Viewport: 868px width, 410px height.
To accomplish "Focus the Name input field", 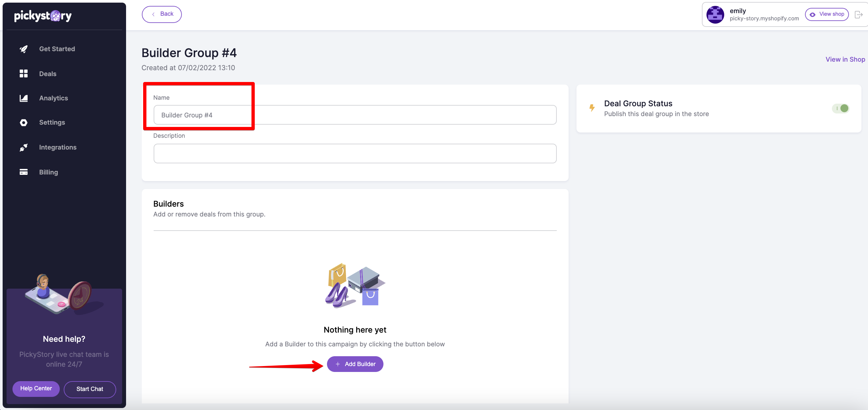I will pyautogui.click(x=355, y=115).
